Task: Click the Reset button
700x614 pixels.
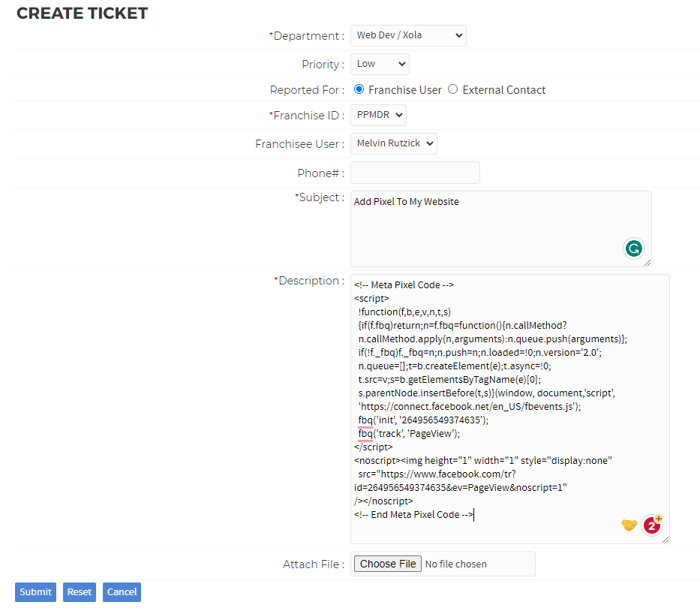Action: point(80,592)
